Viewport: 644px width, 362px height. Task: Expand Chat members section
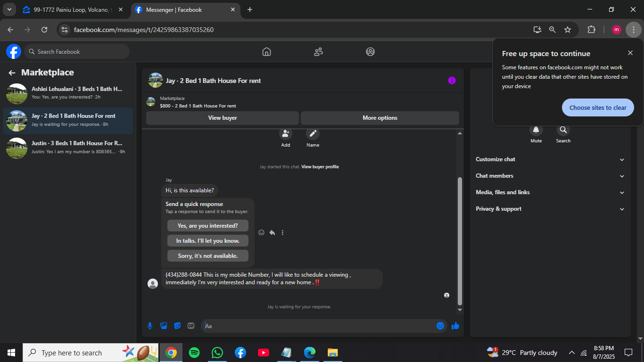(x=550, y=176)
